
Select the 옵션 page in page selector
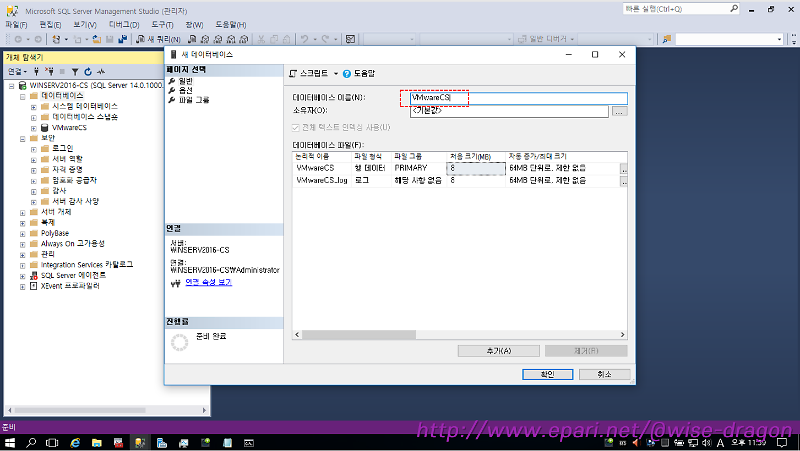pos(186,90)
